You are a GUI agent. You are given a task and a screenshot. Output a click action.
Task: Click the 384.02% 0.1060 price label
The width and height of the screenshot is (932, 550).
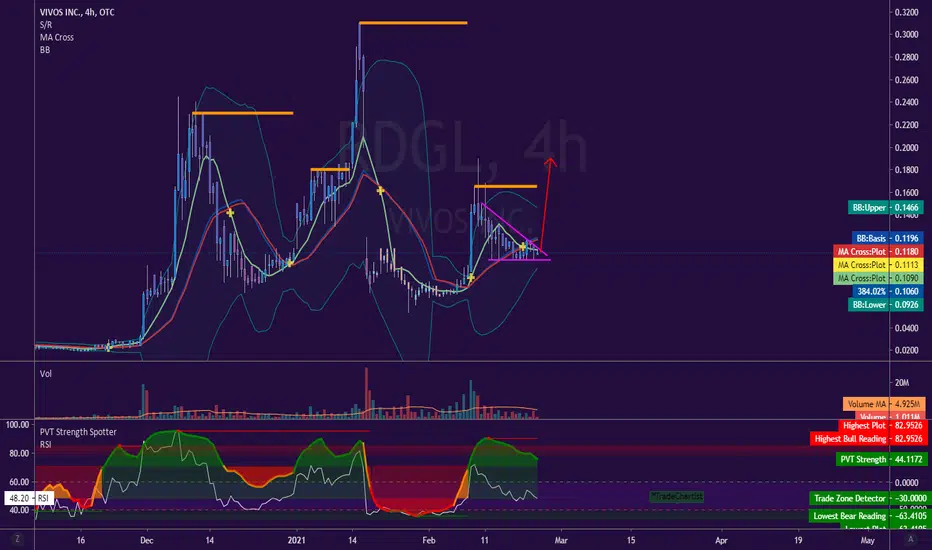(887, 291)
